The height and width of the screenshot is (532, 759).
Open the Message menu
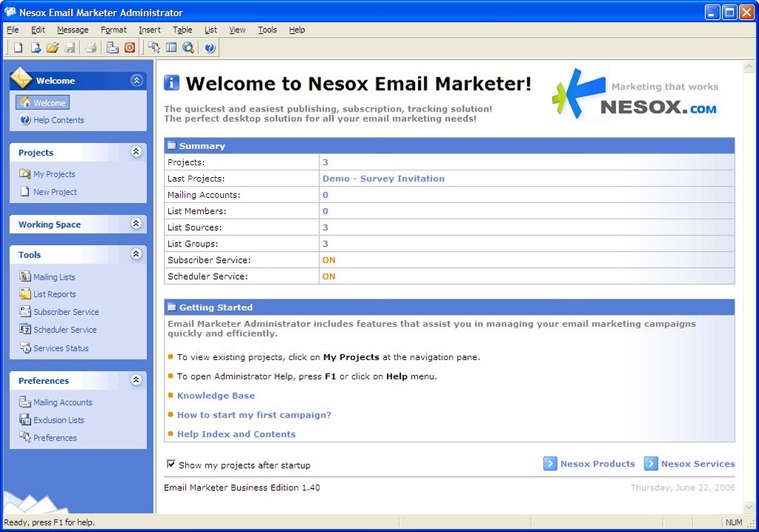(72, 30)
